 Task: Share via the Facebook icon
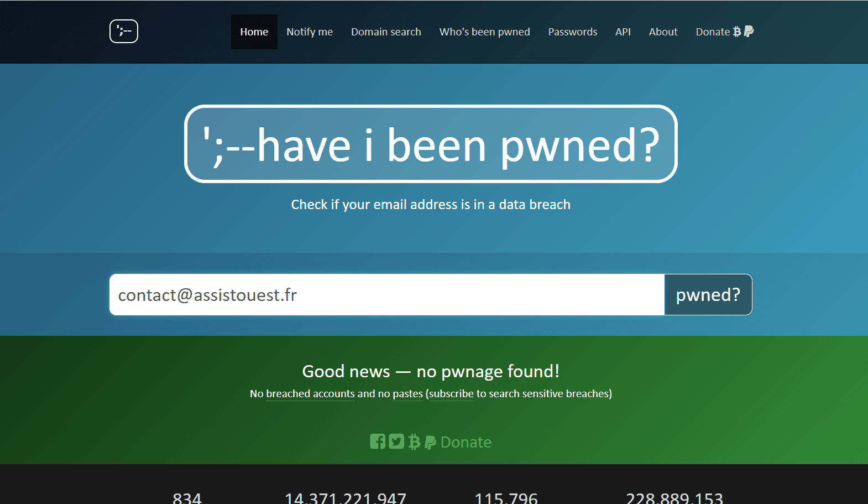[378, 441]
